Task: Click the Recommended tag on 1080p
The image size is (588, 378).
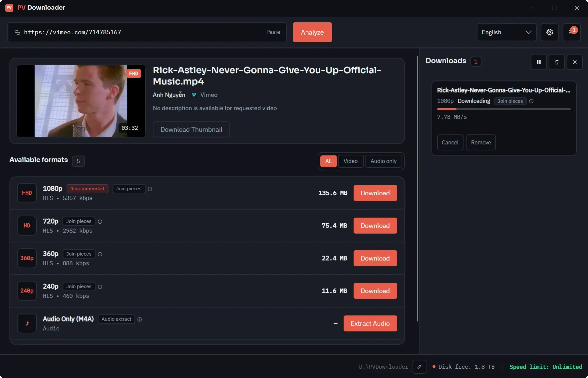Action: click(x=87, y=189)
